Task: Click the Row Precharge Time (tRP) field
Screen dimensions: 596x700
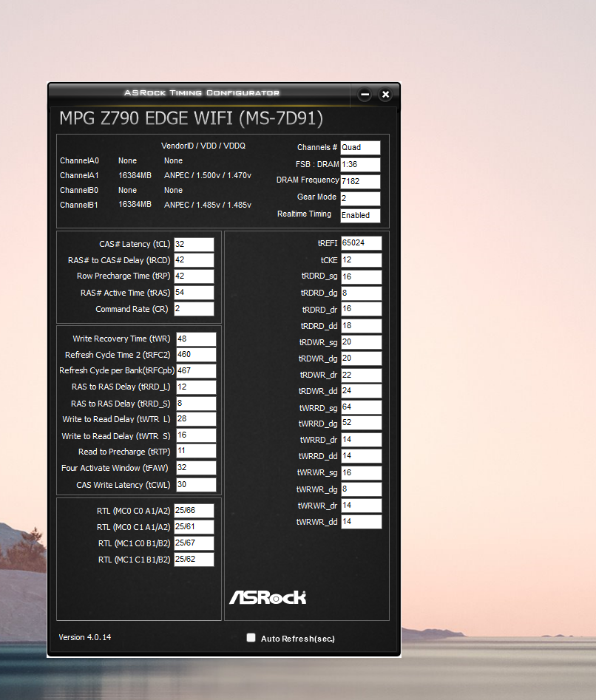Action: 194,276
